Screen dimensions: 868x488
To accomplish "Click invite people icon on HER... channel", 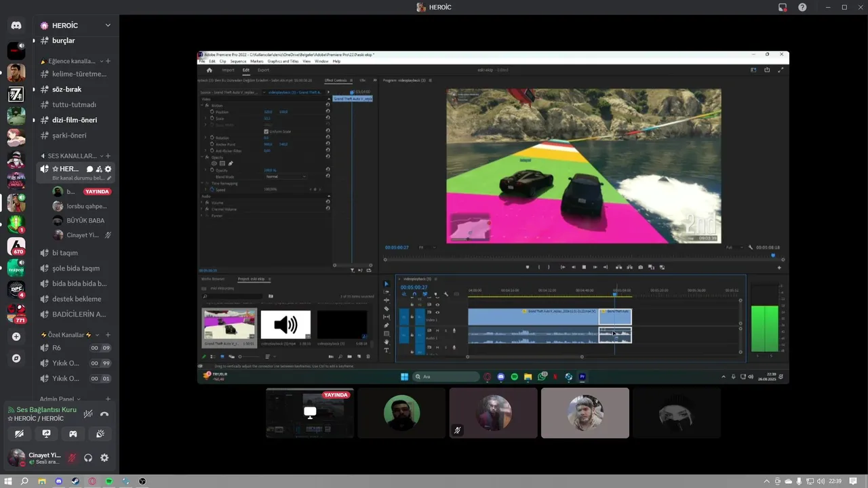I will [x=99, y=169].
